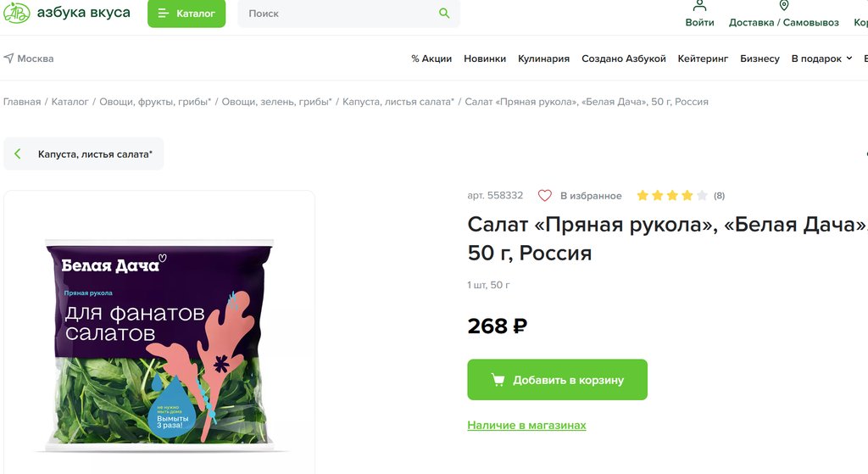Image resolution: width=868 pixels, height=474 pixels.
Task: Click the delivery location pin icon
Action: (783, 5)
